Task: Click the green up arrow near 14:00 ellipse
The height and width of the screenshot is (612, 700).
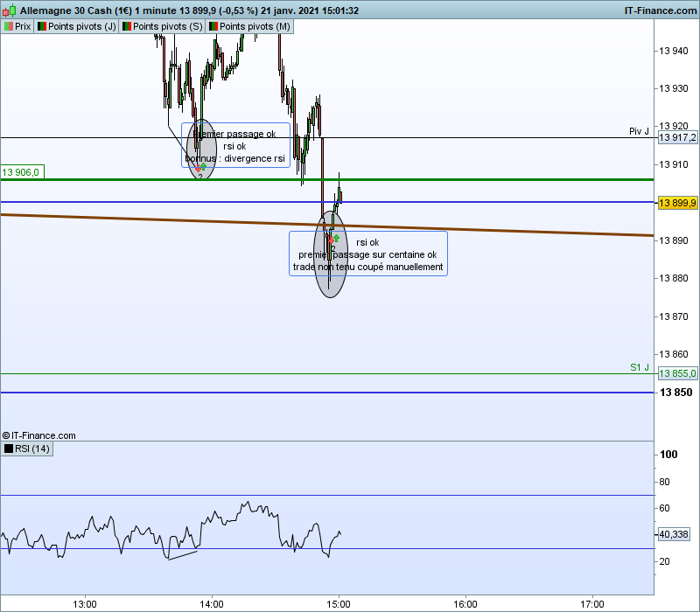Action: 204,166
